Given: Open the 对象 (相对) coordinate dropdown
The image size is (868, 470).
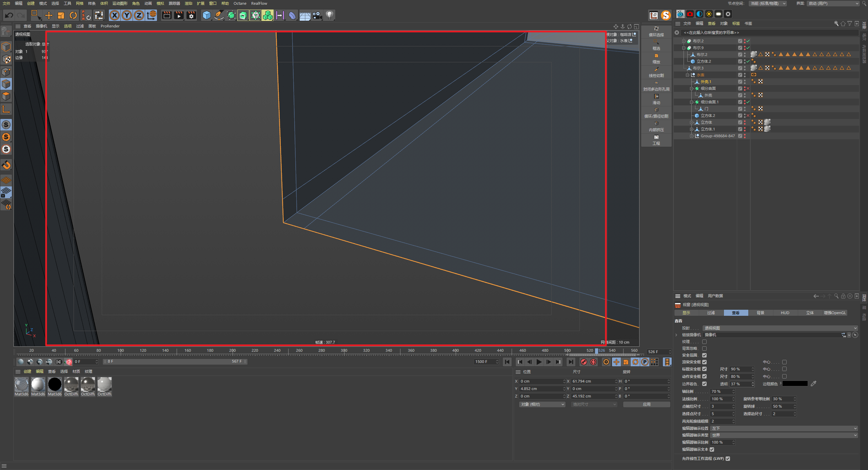Looking at the screenshot, I should click(x=542, y=404).
